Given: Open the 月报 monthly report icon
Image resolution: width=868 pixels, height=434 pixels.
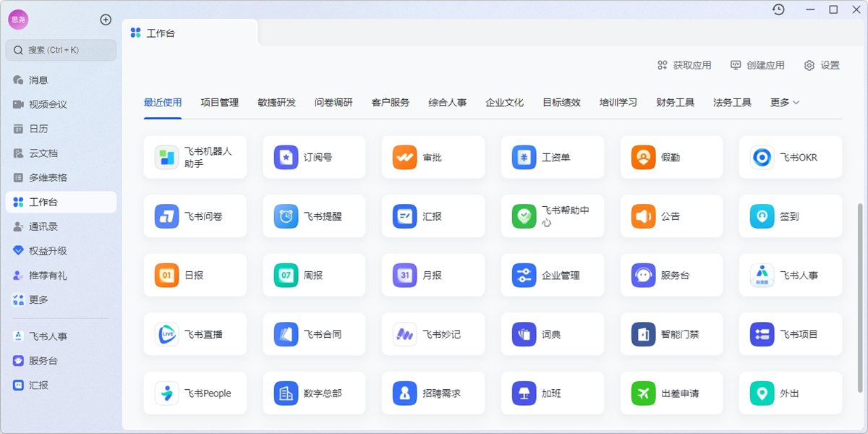Looking at the screenshot, I should 405,275.
